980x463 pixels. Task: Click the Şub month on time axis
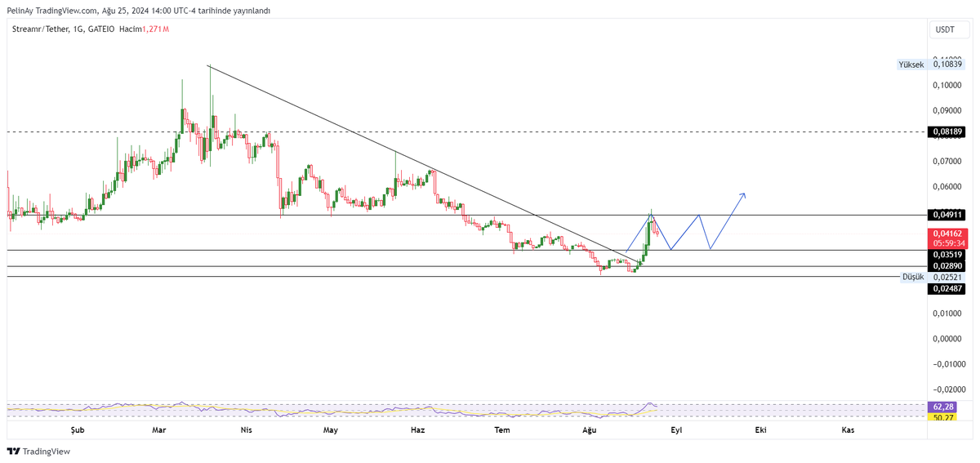pyautogui.click(x=78, y=430)
